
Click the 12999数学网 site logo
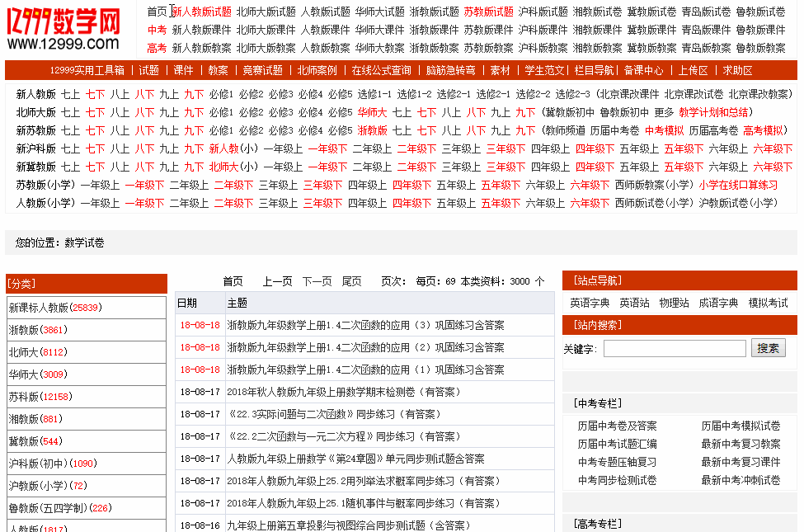point(63,29)
